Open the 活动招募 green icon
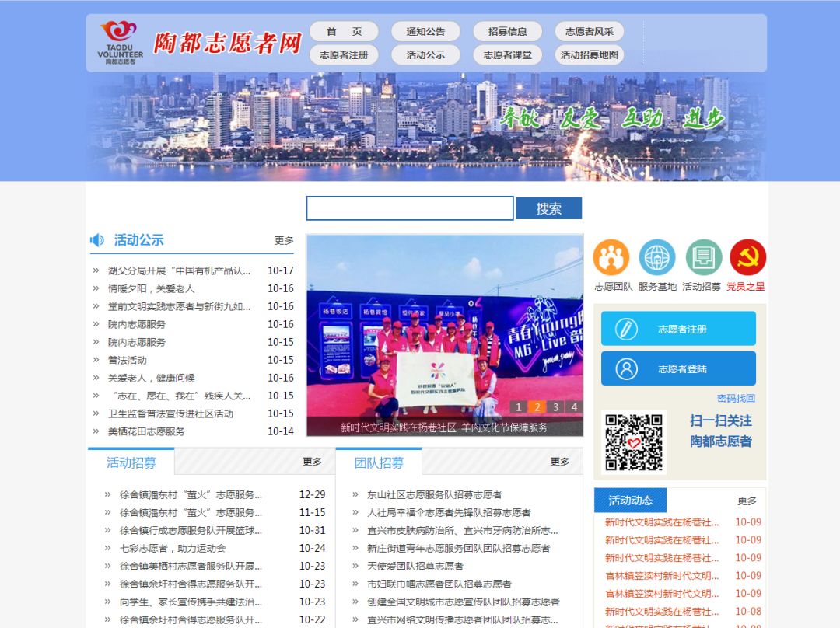The width and height of the screenshot is (840, 628). [703, 257]
